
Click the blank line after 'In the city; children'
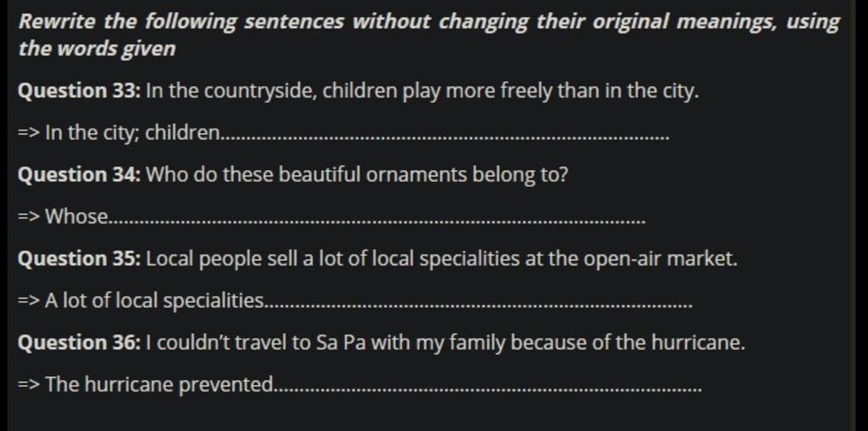[445, 138]
